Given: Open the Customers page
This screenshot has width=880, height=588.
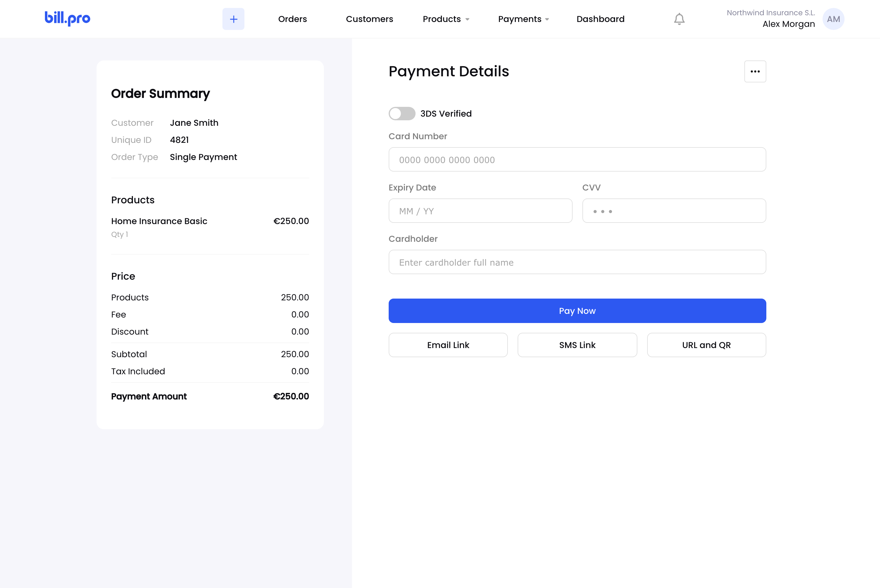Looking at the screenshot, I should pos(369,19).
